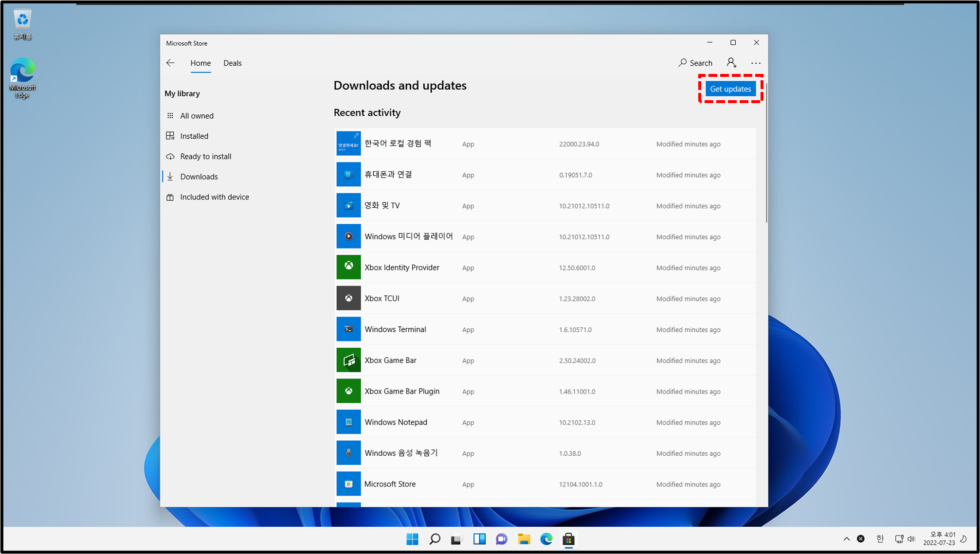
Task: Click the Xbox Identity Provider name
Action: click(x=402, y=268)
